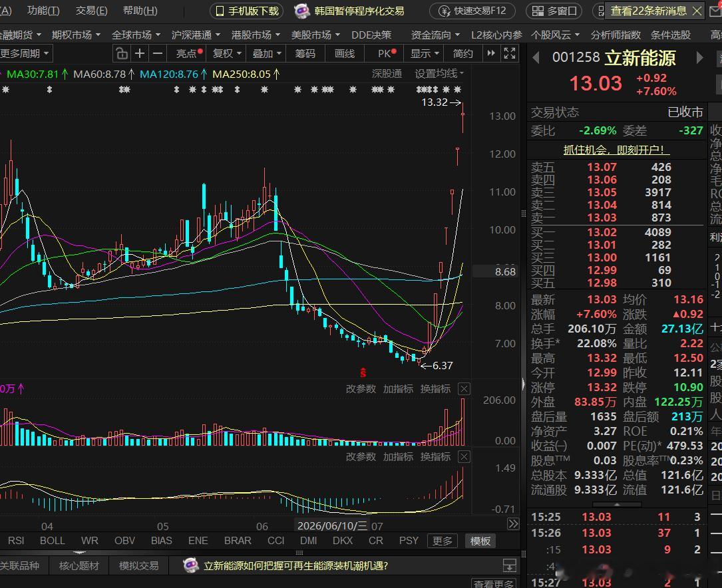The image size is (722, 588).
Task: Click 换指标 in MACD panel
Action: pos(436,457)
